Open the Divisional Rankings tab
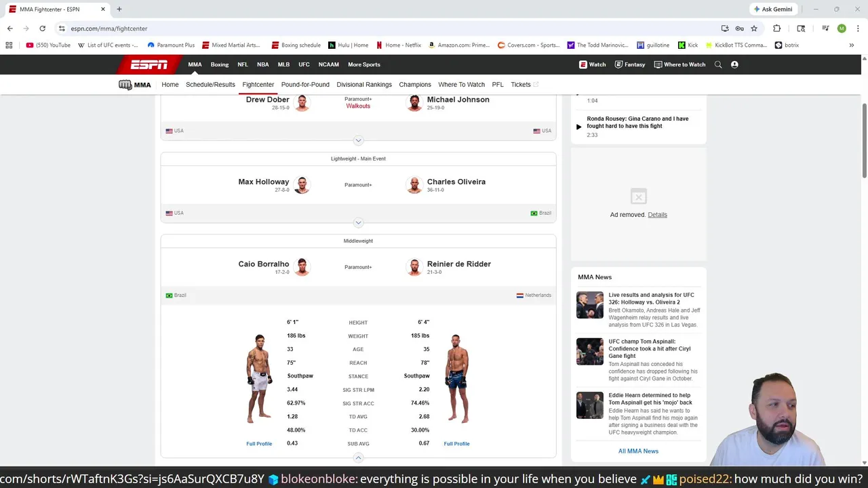The width and height of the screenshot is (868, 488). pos(364,85)
